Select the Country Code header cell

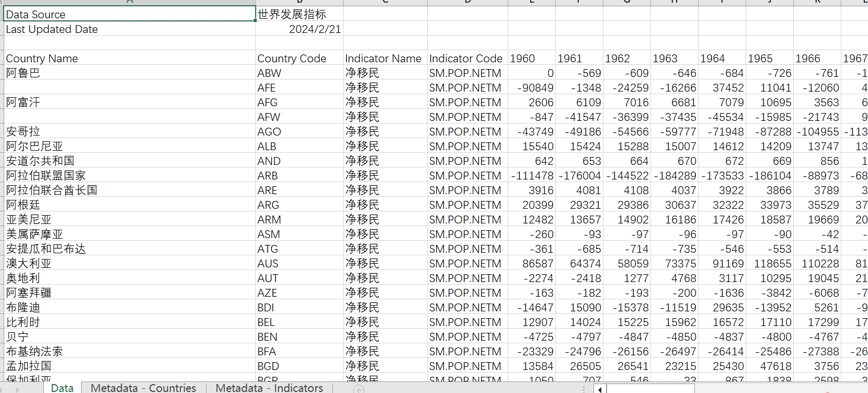pyautogui.click(x=299, y=58)
